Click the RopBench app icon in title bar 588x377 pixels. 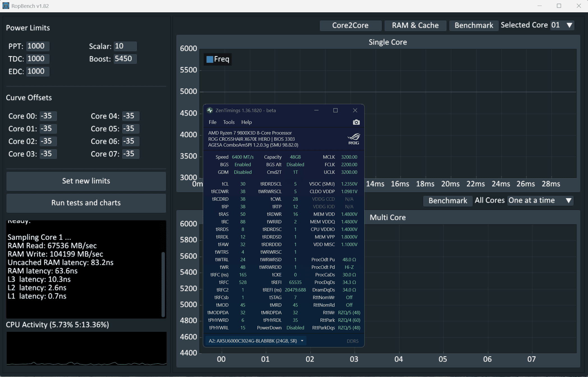pyautogui.click(x=6, y=6)
